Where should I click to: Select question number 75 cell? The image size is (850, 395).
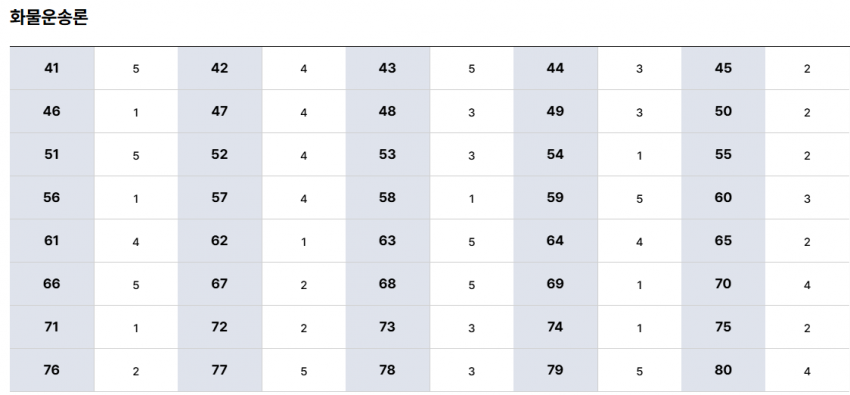pos(723,327)
